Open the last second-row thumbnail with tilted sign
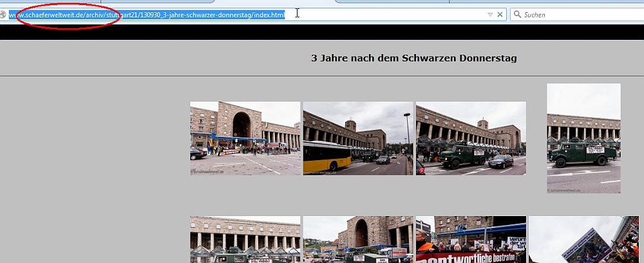This screenshot has height=263, width=644. tap(583, 239)
